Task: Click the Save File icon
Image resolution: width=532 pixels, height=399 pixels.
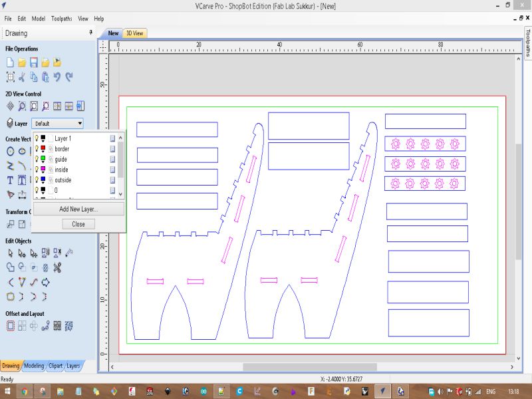Action: point(33,62)
